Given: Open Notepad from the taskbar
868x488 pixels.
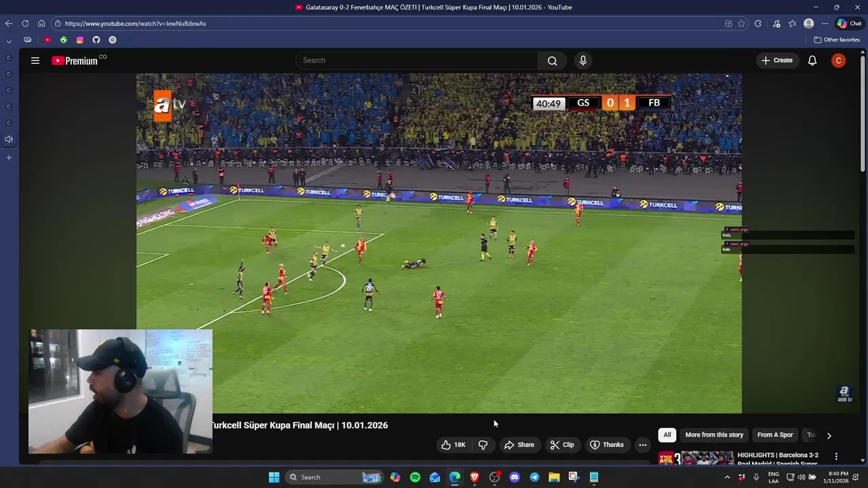Looking at the screenshot, I should click(594, 477).
